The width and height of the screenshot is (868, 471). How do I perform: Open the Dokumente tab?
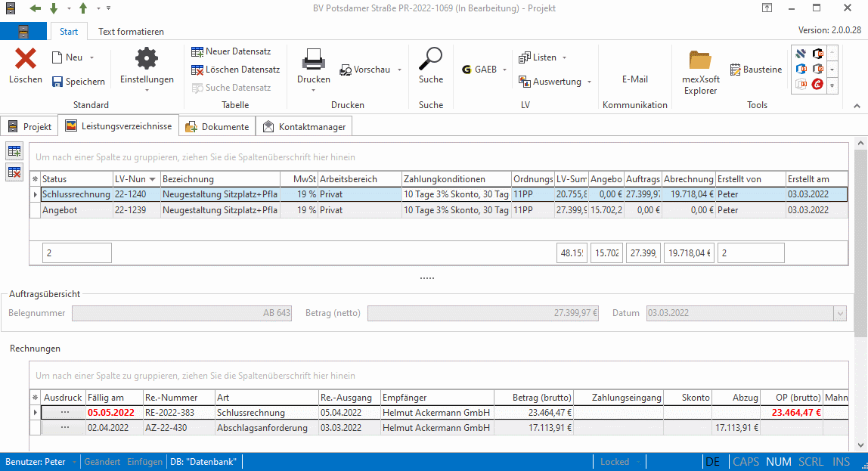[x=217, y=127]
